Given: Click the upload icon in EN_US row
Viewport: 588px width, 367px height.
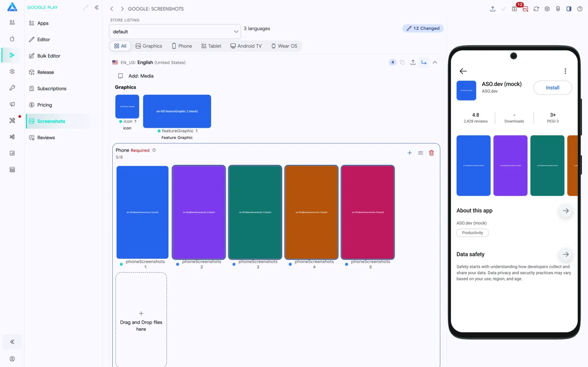Looking at the screenshot, I should [413, 63].
